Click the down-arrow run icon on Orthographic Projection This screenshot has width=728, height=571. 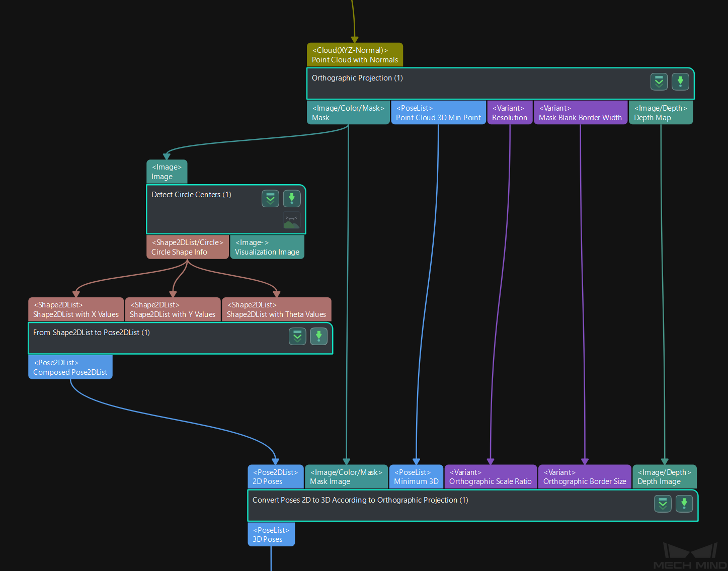click(680, 81)
